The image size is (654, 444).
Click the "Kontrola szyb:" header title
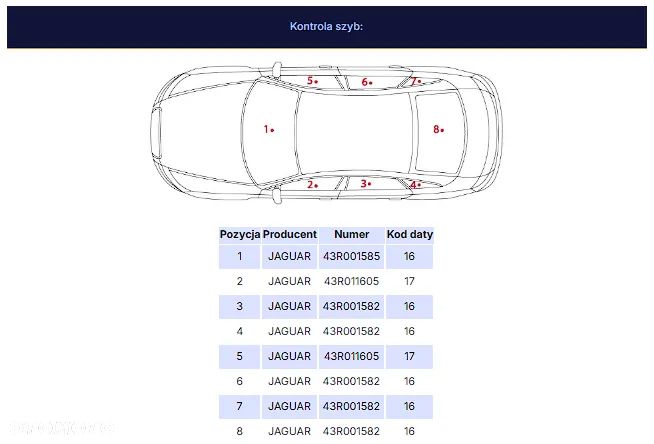point(326,26)
